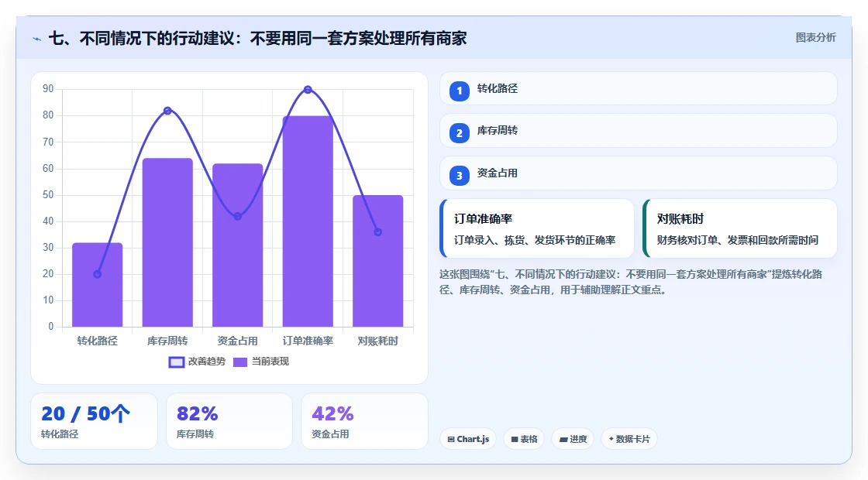Select the Chart.js tag chip
Image resolution: width=868 pixels, height=480 pixels.
tap(468, 439)
